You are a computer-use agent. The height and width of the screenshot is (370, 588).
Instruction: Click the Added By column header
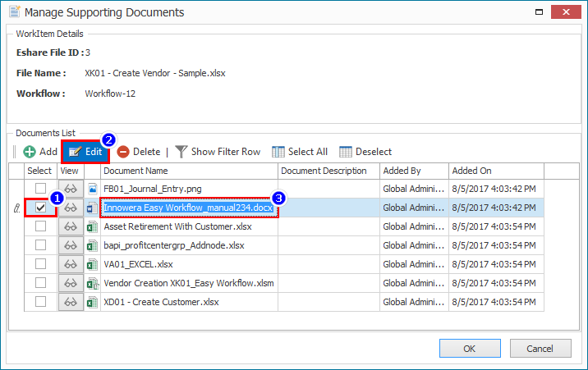pyautogui.click(x=413, y=171)
